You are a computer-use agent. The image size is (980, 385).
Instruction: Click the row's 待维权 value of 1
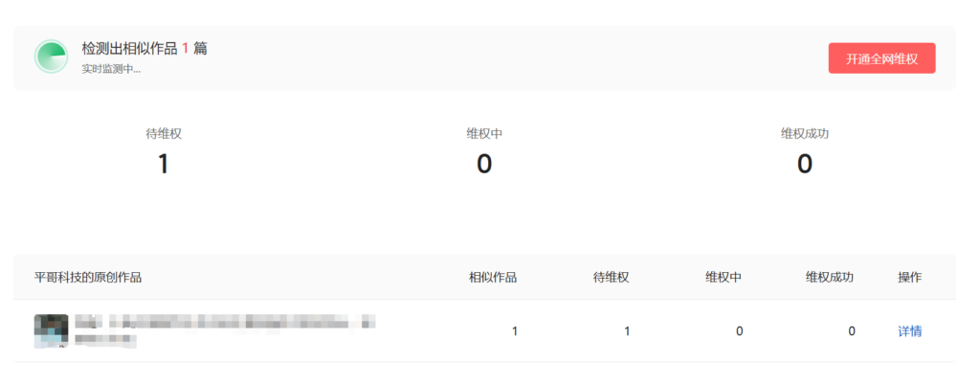pos(627,331)
